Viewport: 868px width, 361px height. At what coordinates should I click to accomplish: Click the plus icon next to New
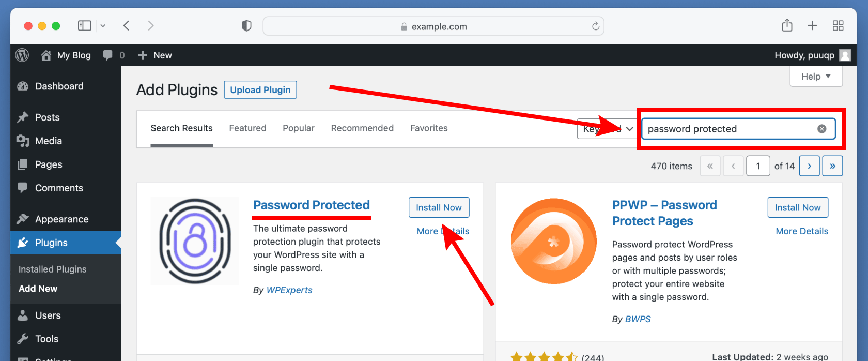pos(143,55)
